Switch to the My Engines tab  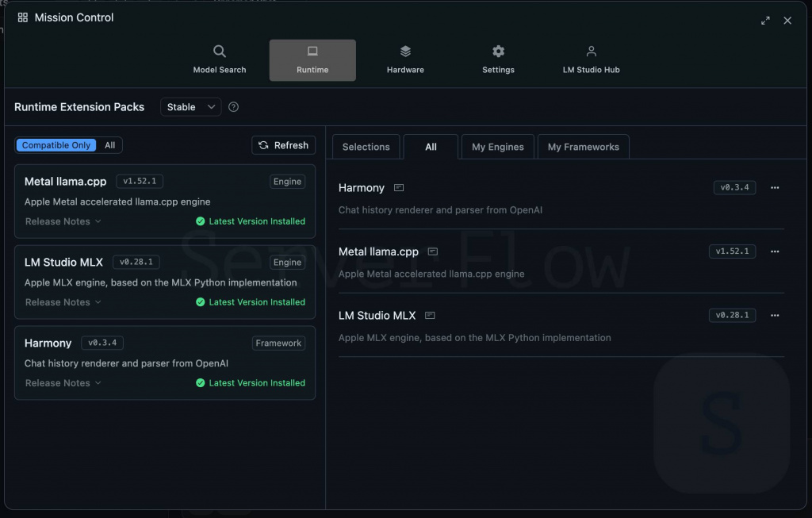[x=497, y=147]
